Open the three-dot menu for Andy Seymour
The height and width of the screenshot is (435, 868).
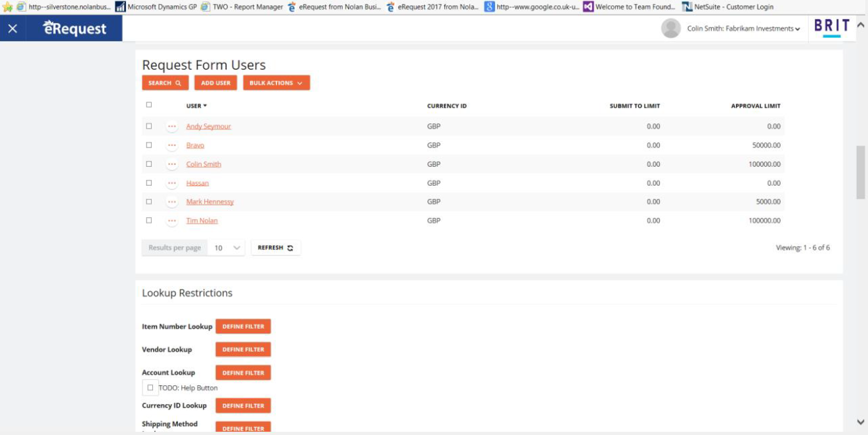172,127
